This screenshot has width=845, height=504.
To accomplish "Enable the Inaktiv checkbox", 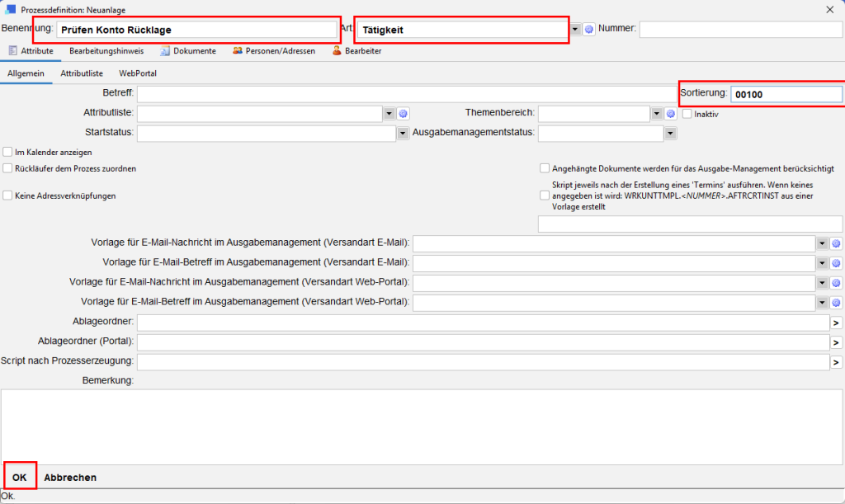I will click(x=687, y=114).
